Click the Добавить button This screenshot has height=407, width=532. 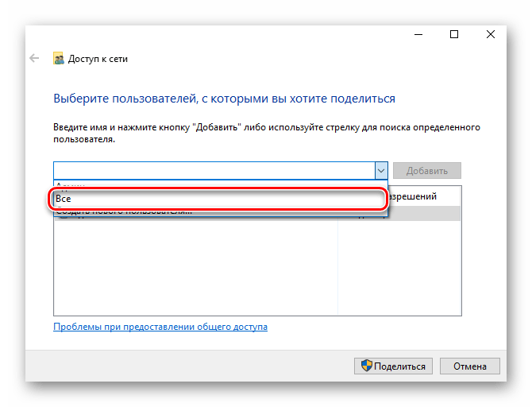click(x=427, y=171)
